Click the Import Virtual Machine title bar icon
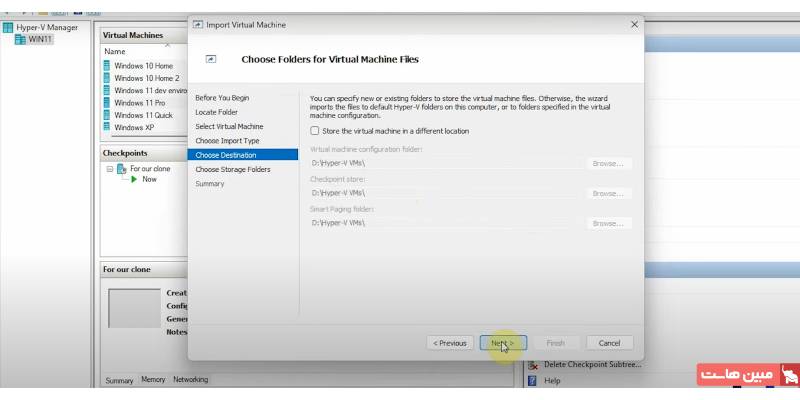Image resolution: width=800 pixels, height=400 pixels. pyautogui.click(x=197, y=24)
